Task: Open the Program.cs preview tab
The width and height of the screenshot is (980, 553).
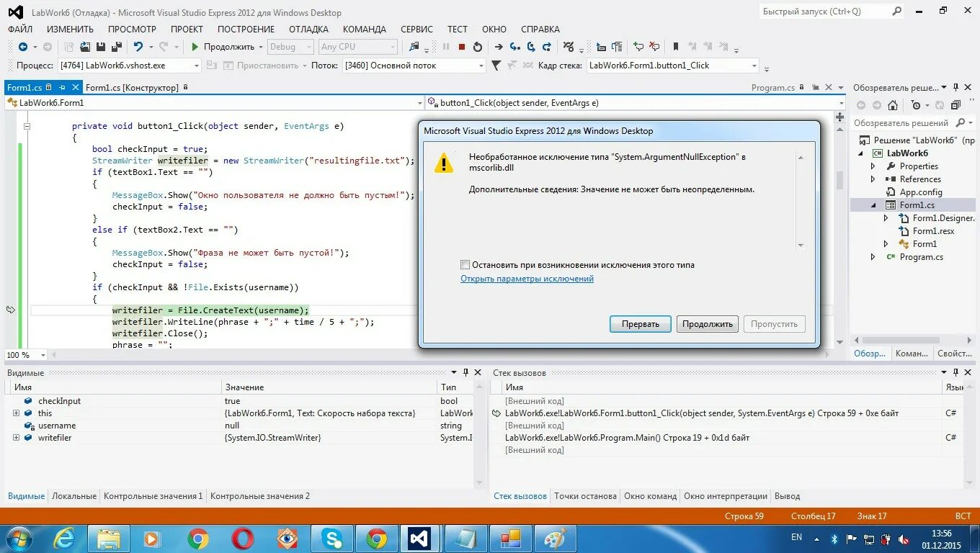Action: [x=772, y=88]
